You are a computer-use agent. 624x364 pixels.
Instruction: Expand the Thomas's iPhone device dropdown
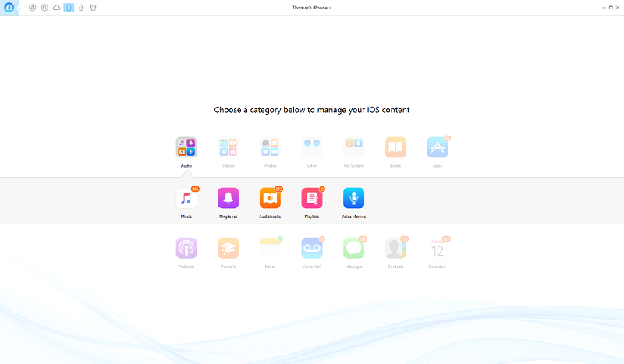[311, 8]
